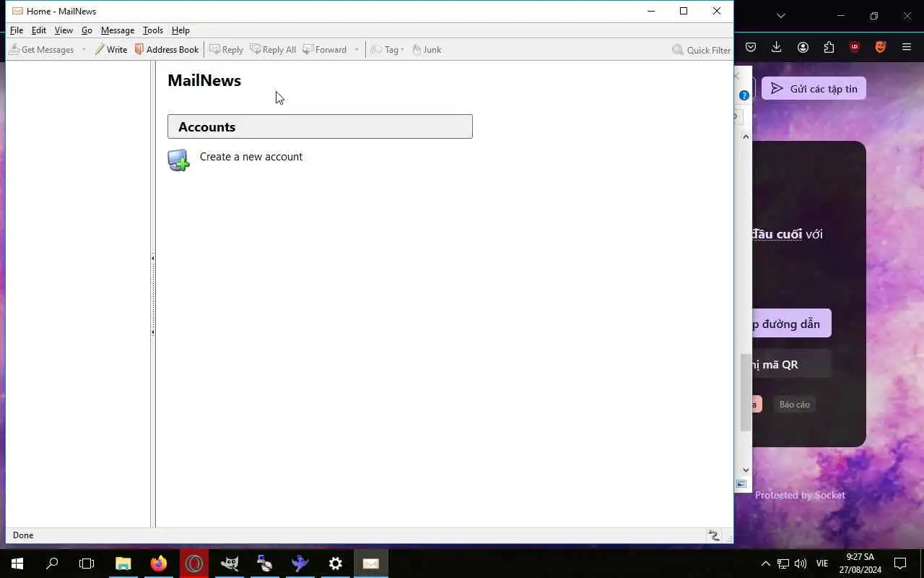The width and height of the screenshot is (924, 578).
Task: Open the Tag dropdown
Action: click(x=388, y=50)
